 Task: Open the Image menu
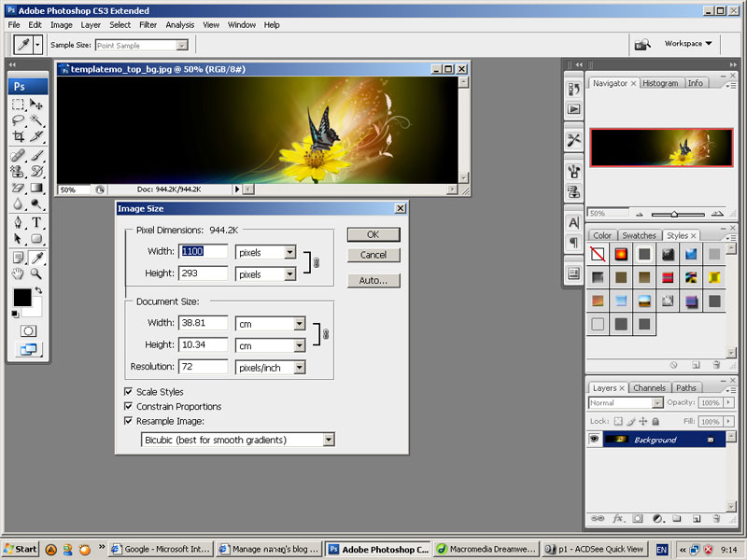coord(62,25)
